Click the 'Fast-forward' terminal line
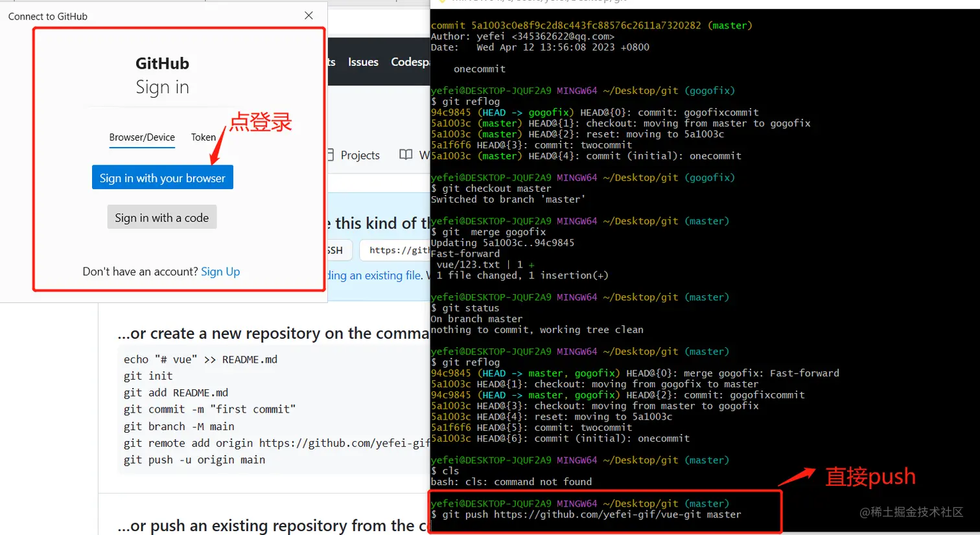 pyautogui.click(x=465, y=254)
